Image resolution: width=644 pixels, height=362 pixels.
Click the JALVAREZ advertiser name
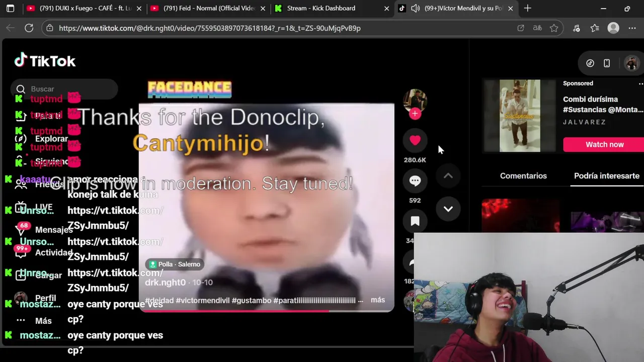[584, 122]
